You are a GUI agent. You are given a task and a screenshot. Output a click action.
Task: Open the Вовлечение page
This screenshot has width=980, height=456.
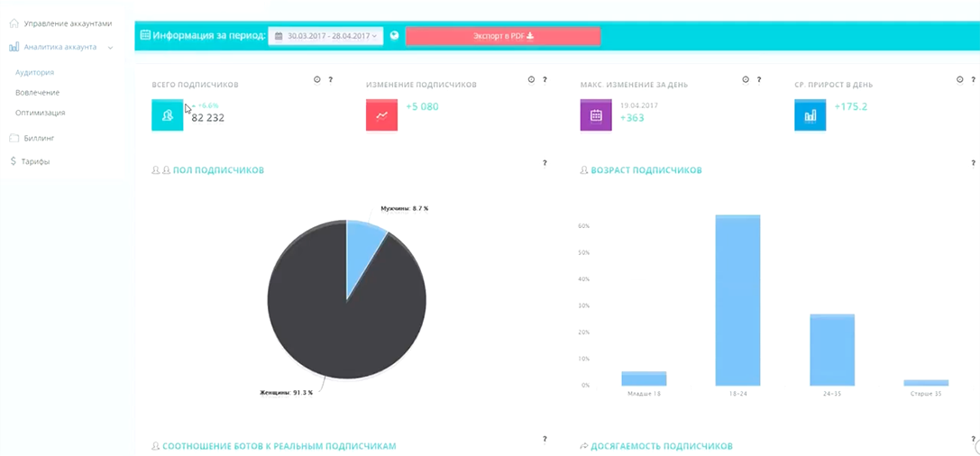(37, 92)
